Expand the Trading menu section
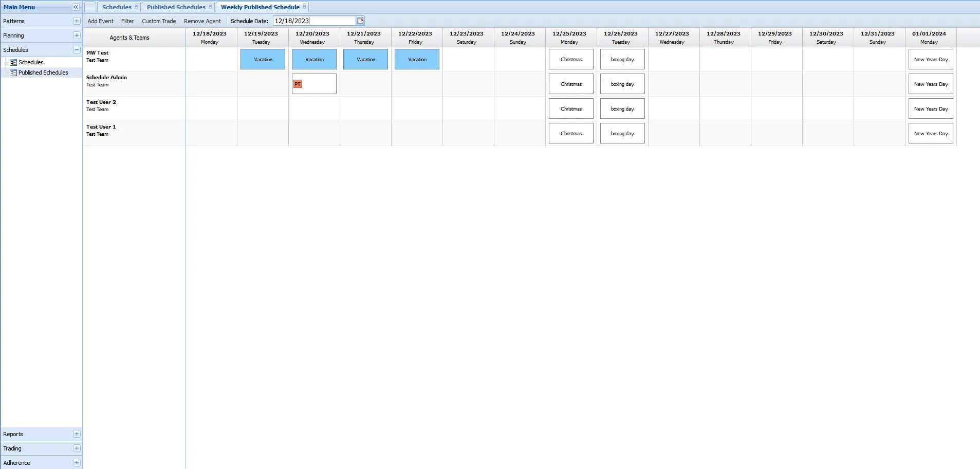 [77, 448]
